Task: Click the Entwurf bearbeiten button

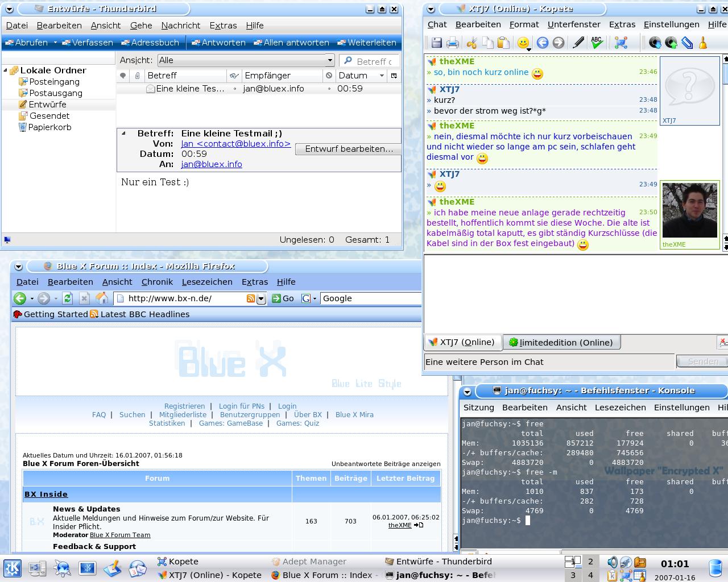Action: coord(348,149)
